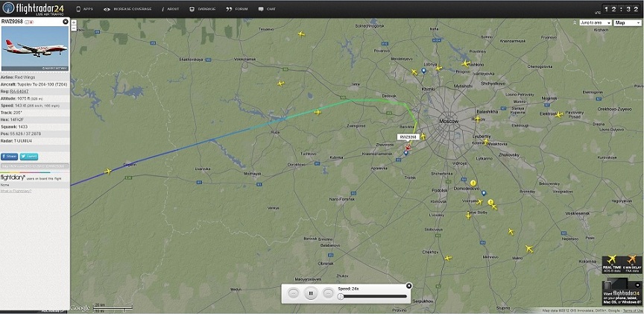Click the UTC clock display

(x=622, y=9)
